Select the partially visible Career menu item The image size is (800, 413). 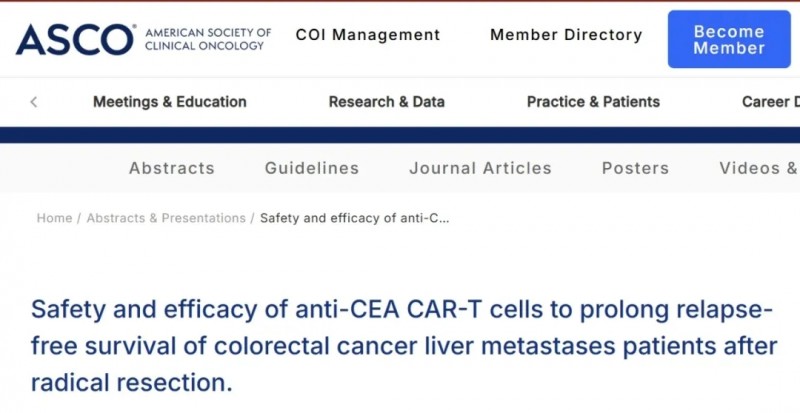(x=770, y=102)
